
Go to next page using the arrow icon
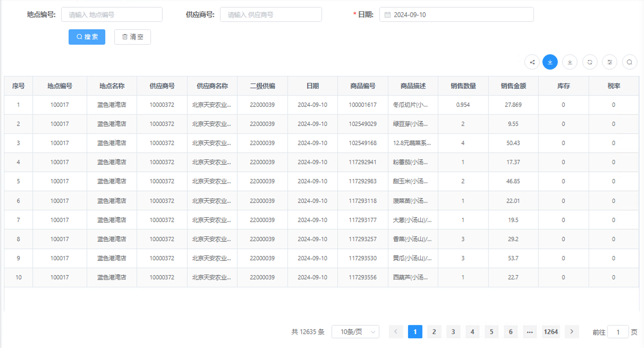tap(572, 332)
